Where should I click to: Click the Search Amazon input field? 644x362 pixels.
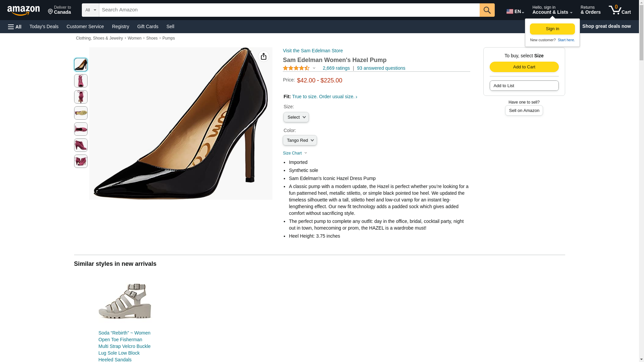pyautogui.click(x=289, y=10)
